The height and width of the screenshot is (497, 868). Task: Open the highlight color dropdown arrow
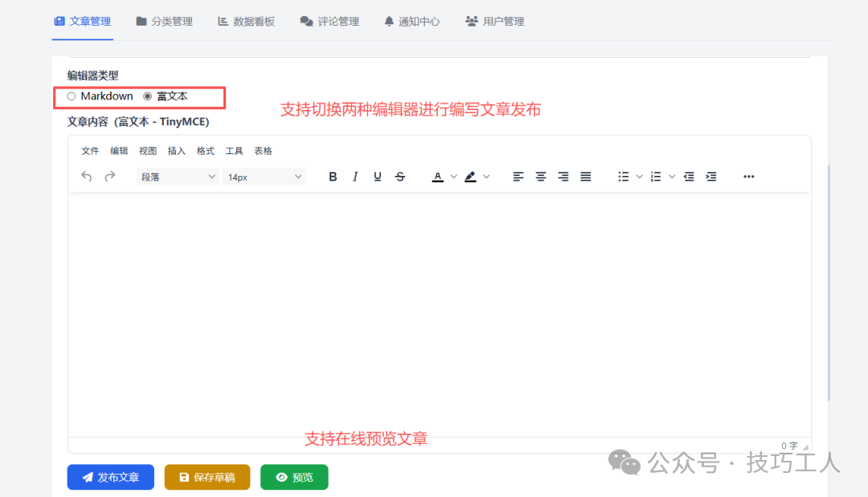pyautogui.click(x=486, y=176)
